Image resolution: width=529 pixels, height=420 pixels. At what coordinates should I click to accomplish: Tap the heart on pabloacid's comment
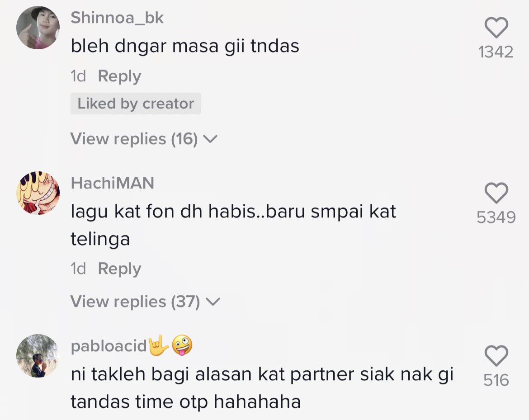496,355
